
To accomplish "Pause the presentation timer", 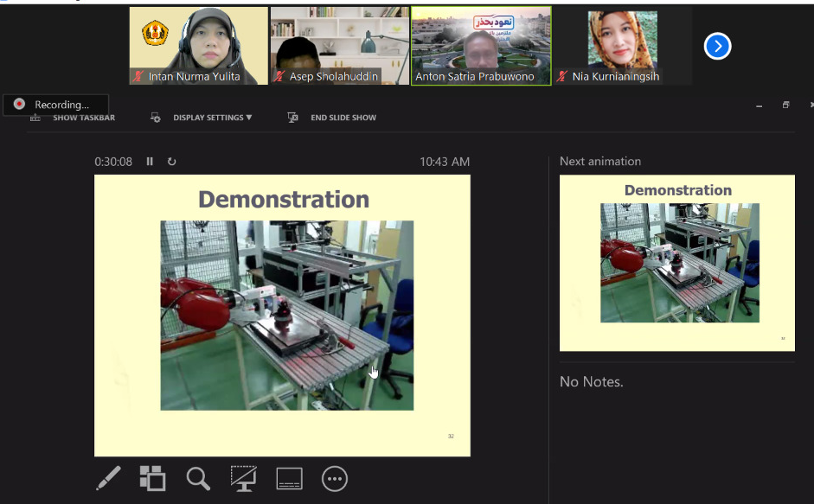I will [x=150, y=162].
